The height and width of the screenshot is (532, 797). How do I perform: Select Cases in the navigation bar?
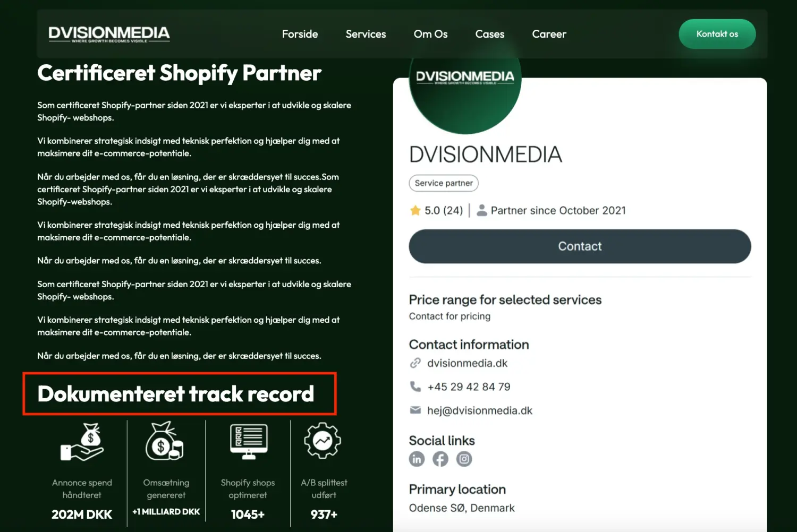point(489,33)
